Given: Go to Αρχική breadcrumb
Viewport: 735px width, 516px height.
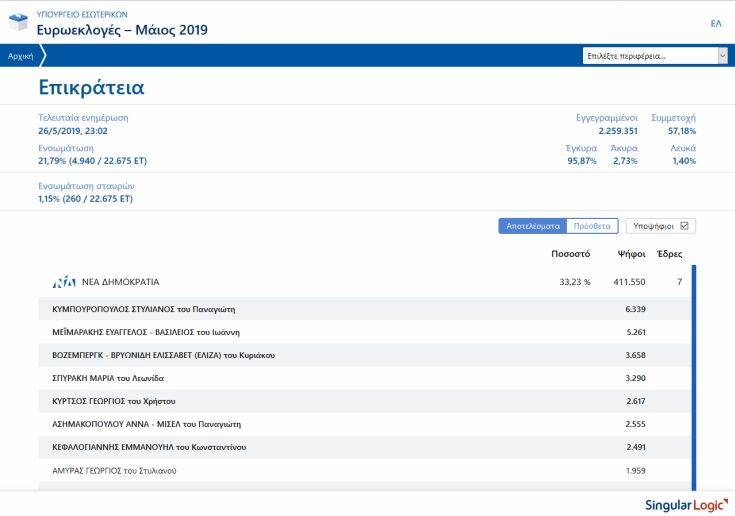Looking at the screenshot, I should (21, 56).
